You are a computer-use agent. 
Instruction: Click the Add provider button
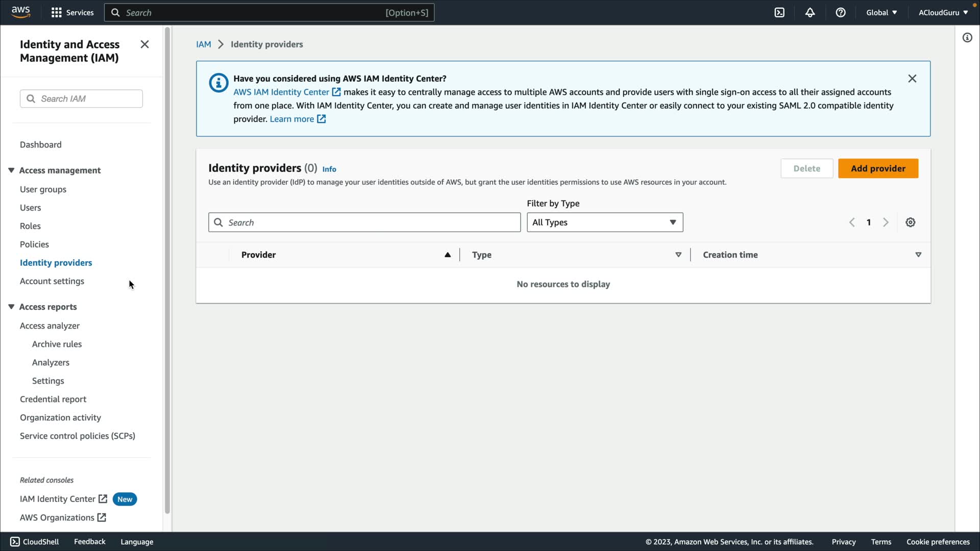coord(878,168)
